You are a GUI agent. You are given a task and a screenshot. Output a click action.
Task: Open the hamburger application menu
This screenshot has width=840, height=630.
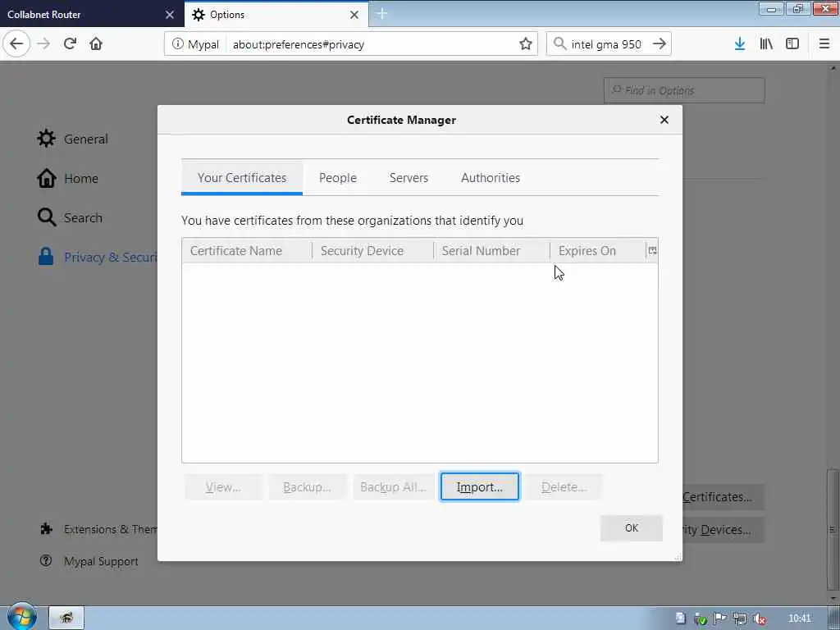tap(824, 44)
